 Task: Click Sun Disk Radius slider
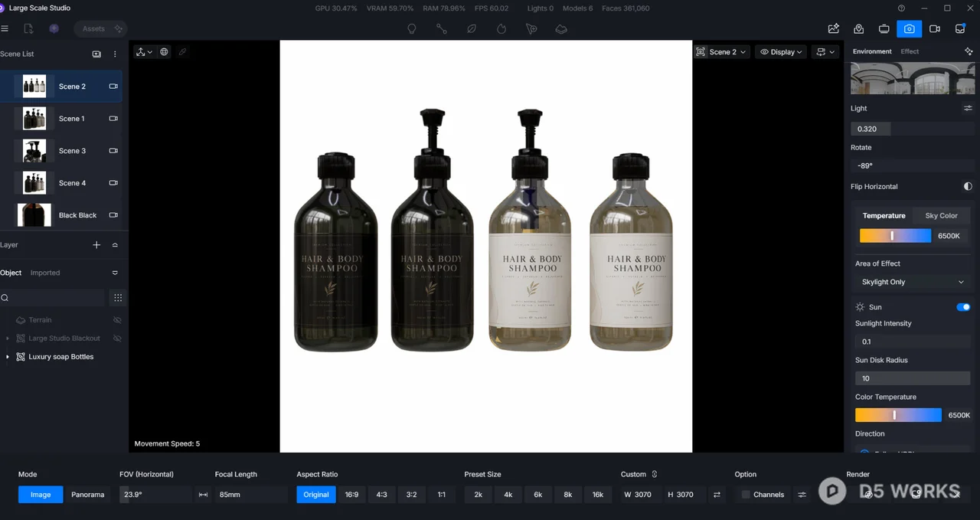coord(913,378)
